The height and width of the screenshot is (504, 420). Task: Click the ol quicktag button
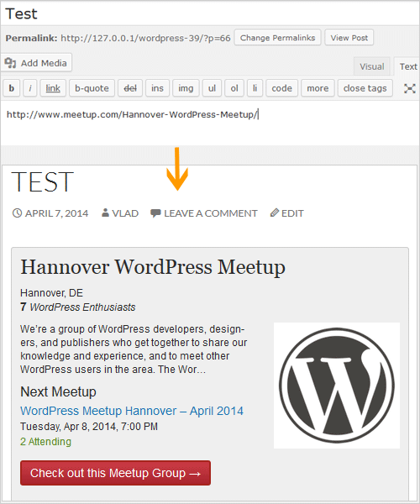(x=234, y=88)
